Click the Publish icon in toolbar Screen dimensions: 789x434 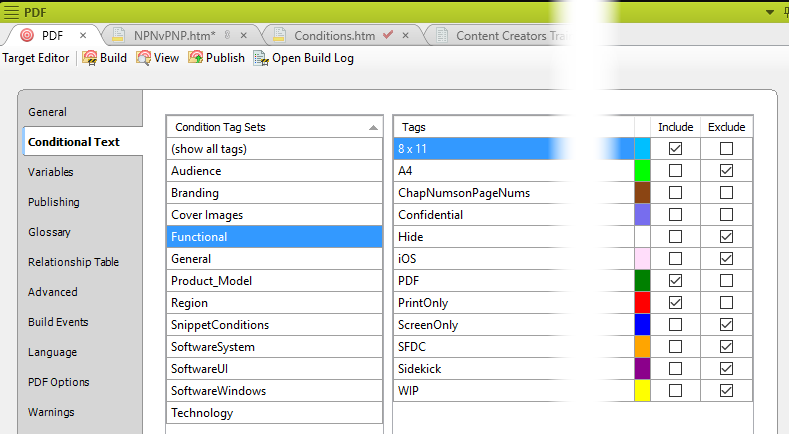point(195,58)
